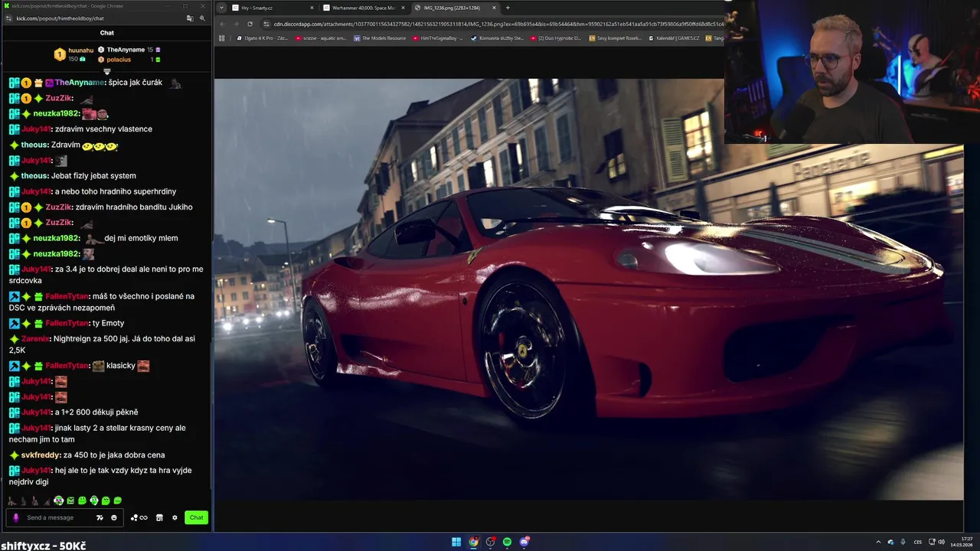
Task: Open the Duo Hypnotic bookmark
Action: [x=556, y=37]
